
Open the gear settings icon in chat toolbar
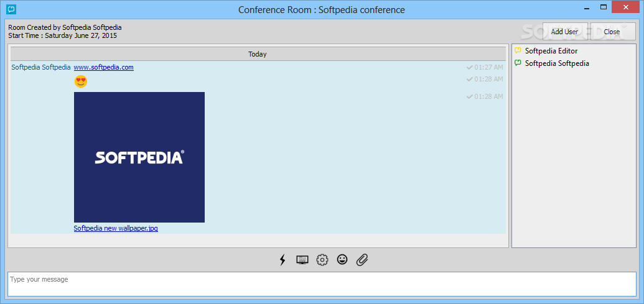tap(322, 260)
